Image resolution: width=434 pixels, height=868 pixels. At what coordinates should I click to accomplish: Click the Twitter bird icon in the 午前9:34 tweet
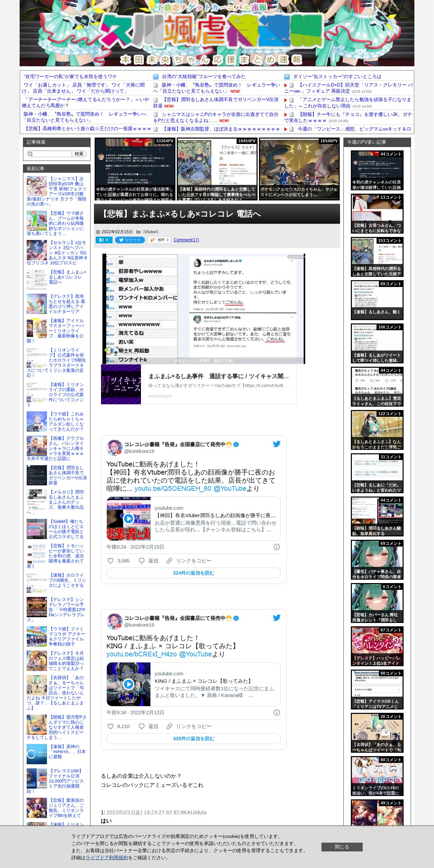tap(276, 618)
